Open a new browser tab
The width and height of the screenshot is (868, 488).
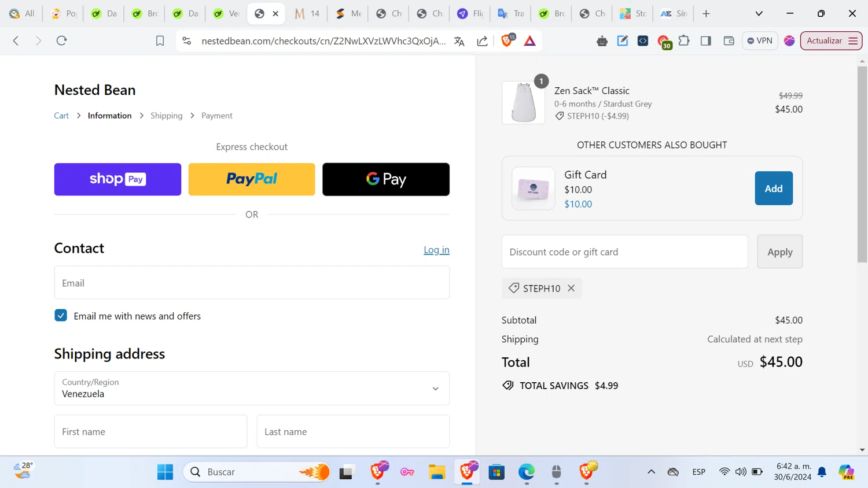(x=706, y=13)
